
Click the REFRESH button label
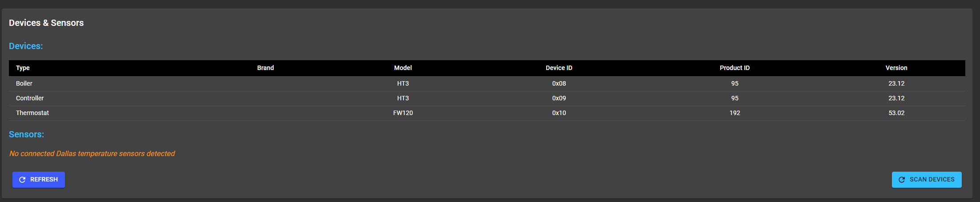44,179
